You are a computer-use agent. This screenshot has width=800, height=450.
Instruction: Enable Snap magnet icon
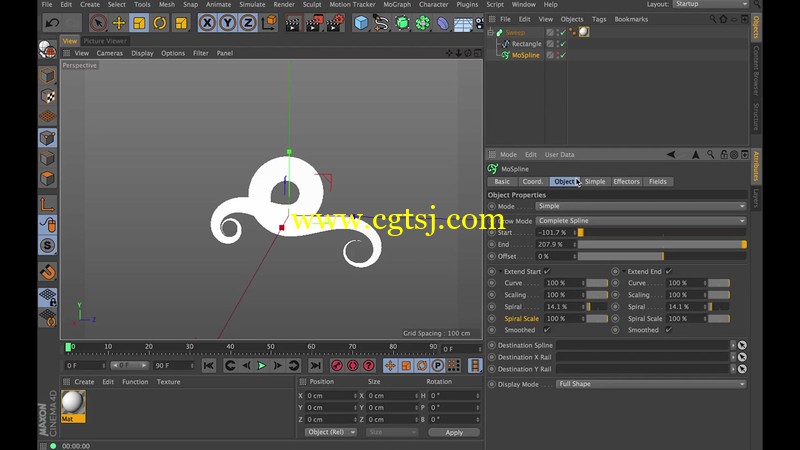[x=47, y=272]
